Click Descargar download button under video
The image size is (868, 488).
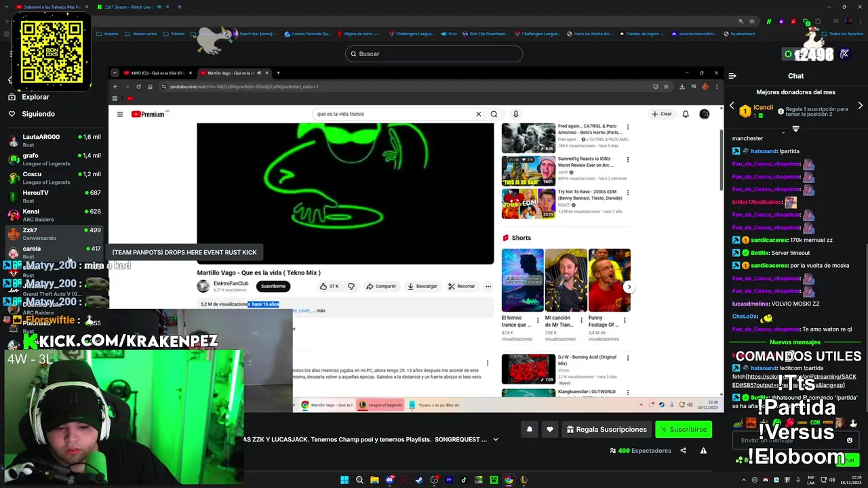(422, 286)
